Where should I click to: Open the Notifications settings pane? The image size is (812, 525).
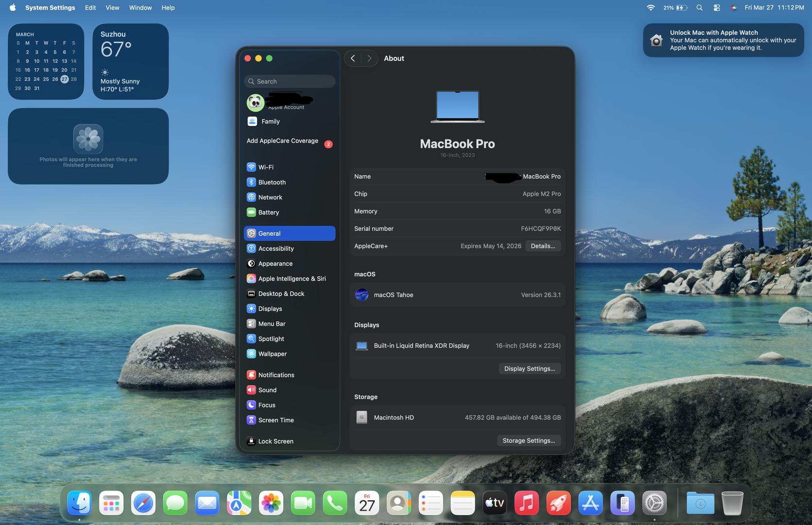276,375
